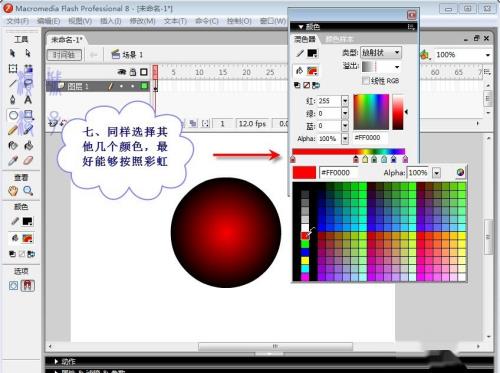
Task: Select the Oval tool
Action: (13, 115)
